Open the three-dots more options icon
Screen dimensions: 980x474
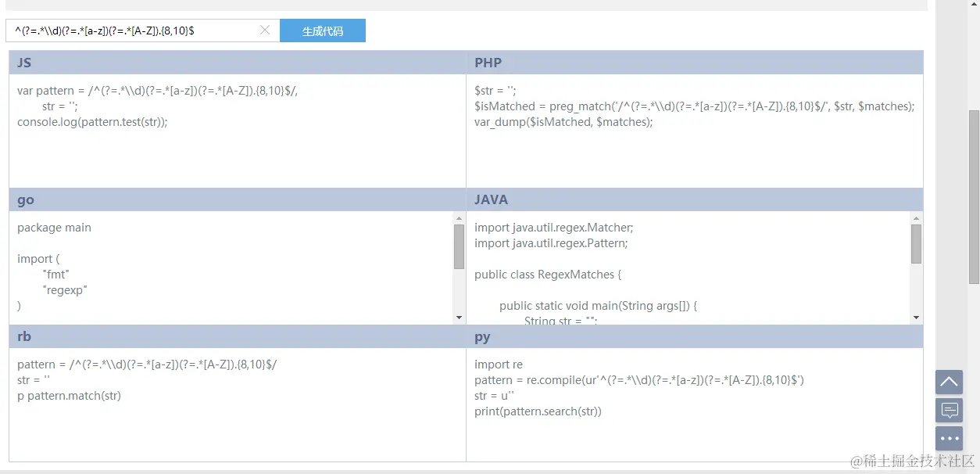[x=950, y=438]
